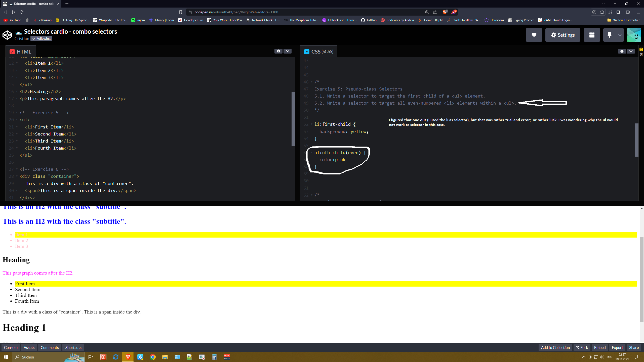The image size is (644, 362).
Task: Open the CSS editor dropdown chevron
Action: (631, 51)
